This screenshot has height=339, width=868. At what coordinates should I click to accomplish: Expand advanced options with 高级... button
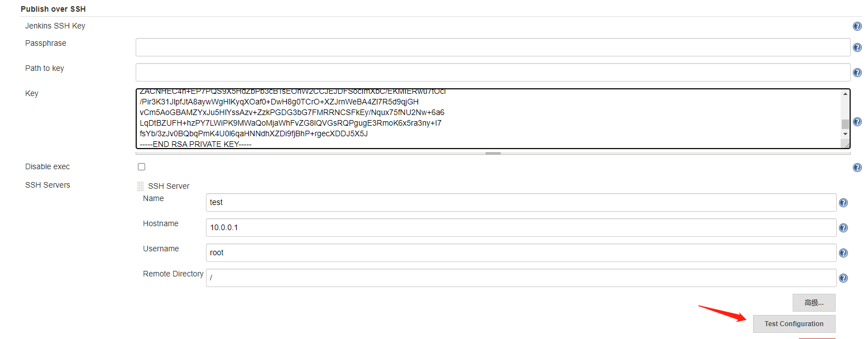[814, 303]
